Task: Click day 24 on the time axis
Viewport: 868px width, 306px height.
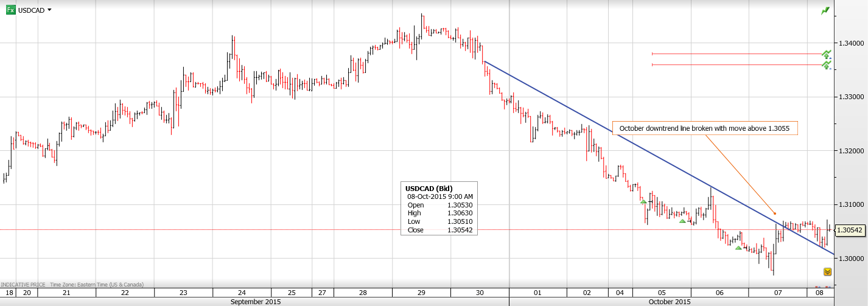Action: [242, 293]
